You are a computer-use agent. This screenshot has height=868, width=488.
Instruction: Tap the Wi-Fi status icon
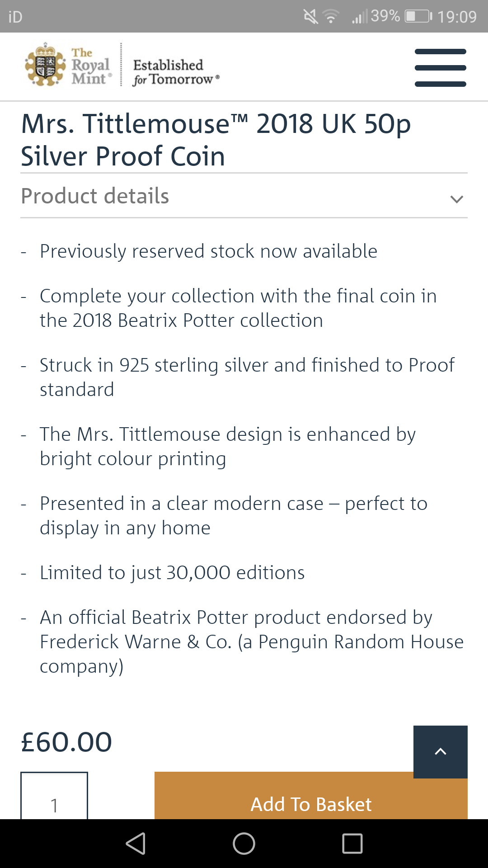tap(331, 17)
